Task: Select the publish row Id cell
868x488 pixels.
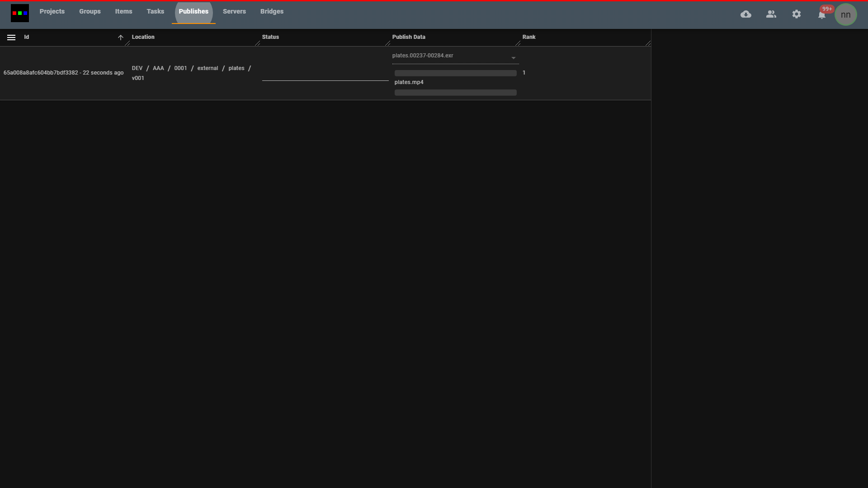Action: tap(63, 73)
